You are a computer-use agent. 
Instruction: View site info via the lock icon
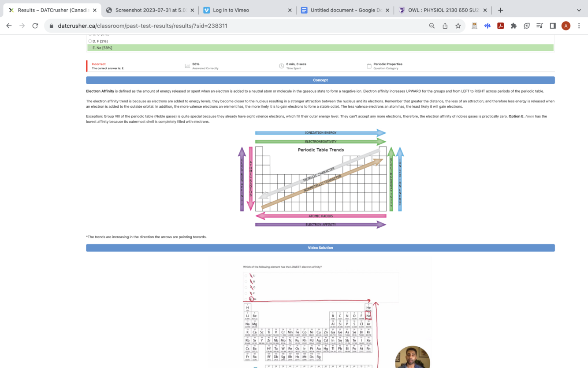point(52,26)
